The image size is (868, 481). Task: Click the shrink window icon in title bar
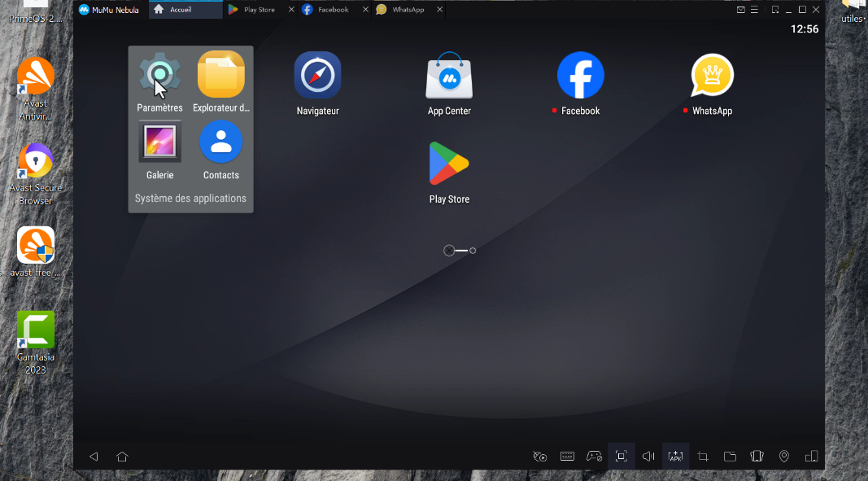[775, 10]
